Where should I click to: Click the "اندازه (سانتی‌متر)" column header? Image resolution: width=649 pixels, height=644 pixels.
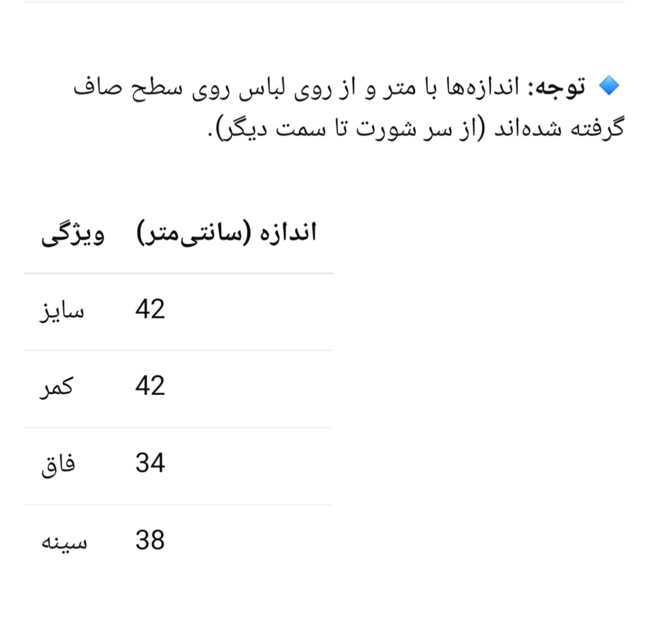[x=227, y=233]
